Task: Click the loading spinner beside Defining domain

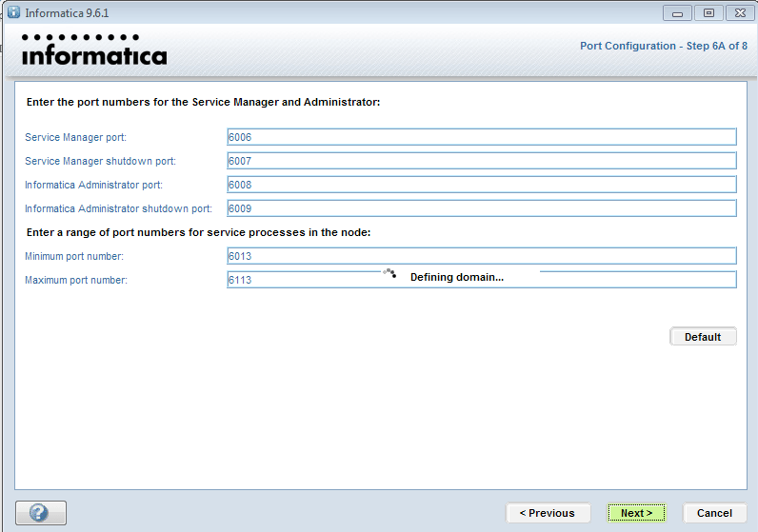Action: (x=389, y=273)
